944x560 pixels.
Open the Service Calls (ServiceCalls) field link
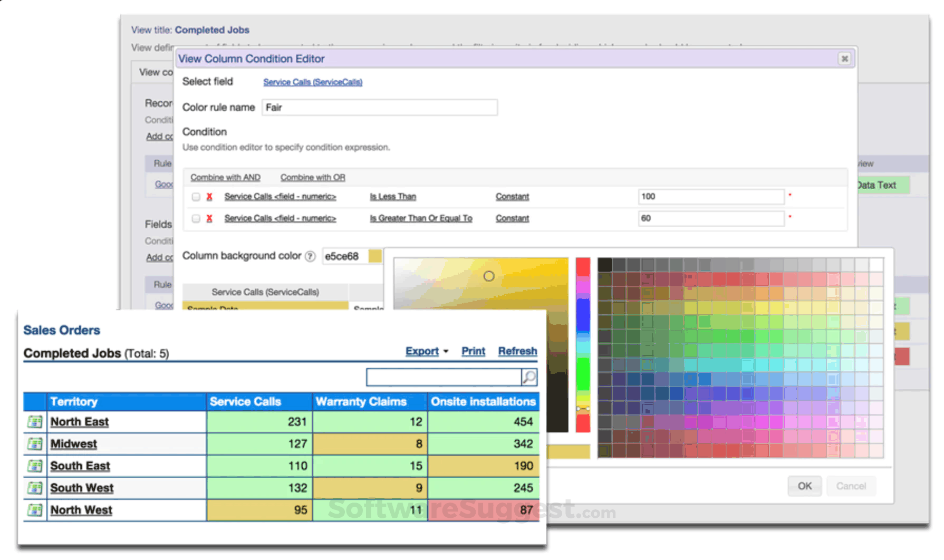tap(312, 82)
